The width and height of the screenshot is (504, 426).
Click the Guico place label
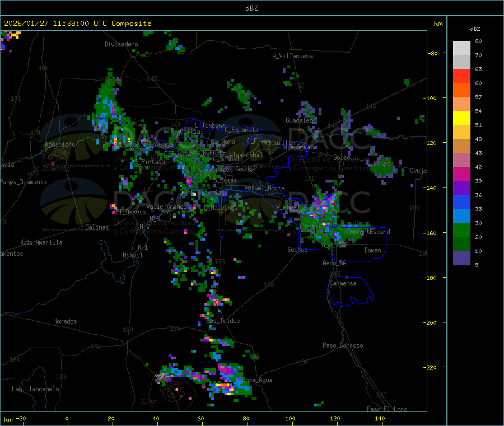point(342,157)
